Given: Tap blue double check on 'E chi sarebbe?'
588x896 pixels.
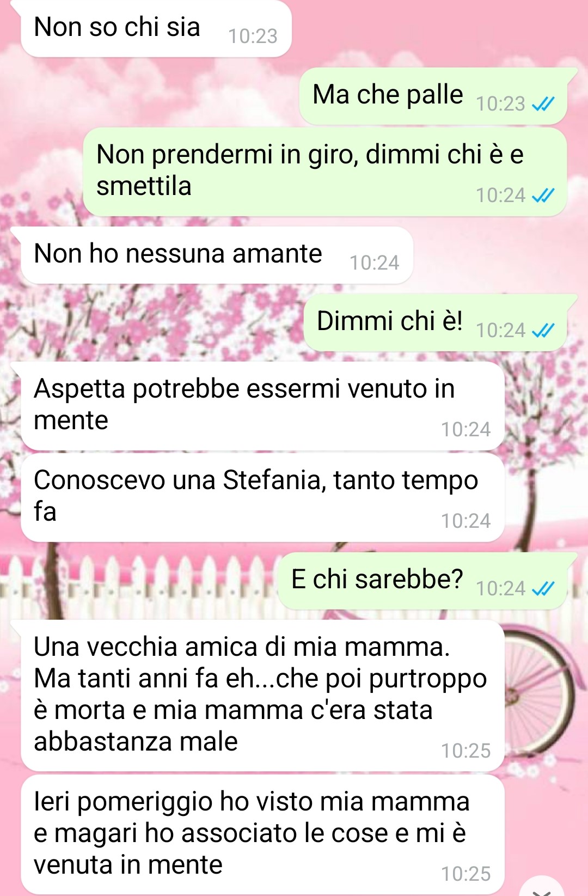Looking at the screenshot, I should point(542,588).
